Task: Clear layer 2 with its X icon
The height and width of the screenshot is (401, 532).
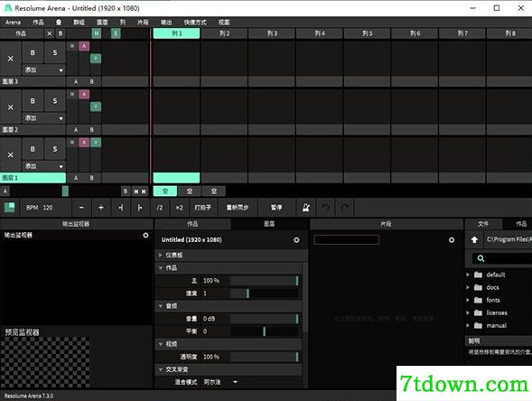Action: (11, 107)
